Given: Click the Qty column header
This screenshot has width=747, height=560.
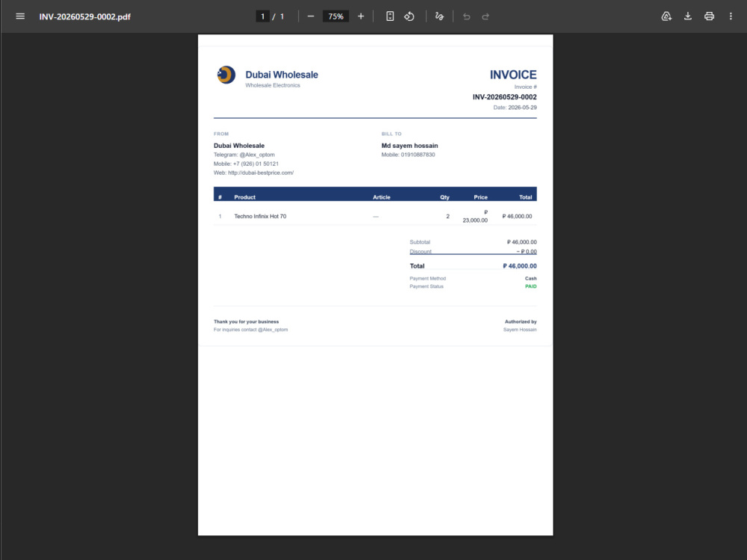Looking at the screenshot, I should pos(444,197).
